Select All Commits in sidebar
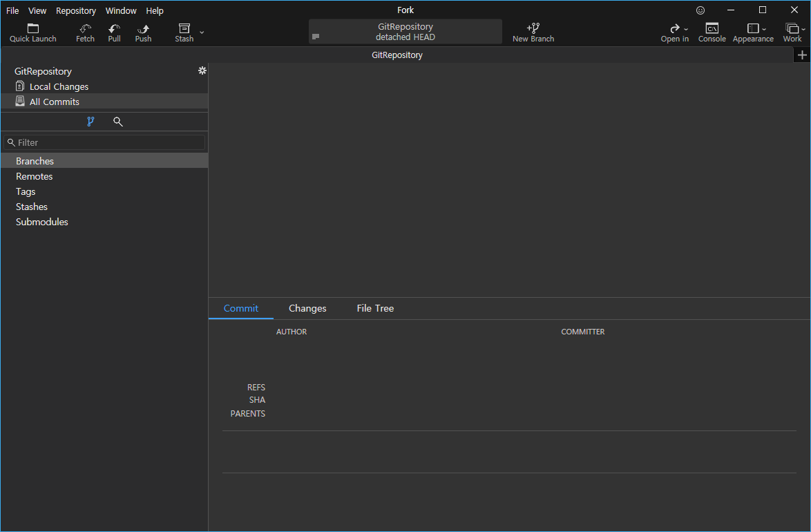Viewport: 811px width, 532px height. (104, 102)
